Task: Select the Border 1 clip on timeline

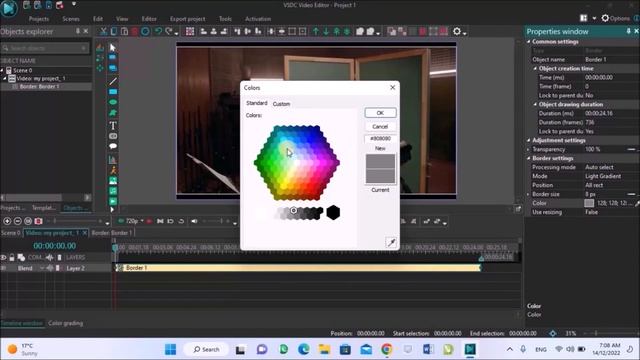Action: click(298, 268)
